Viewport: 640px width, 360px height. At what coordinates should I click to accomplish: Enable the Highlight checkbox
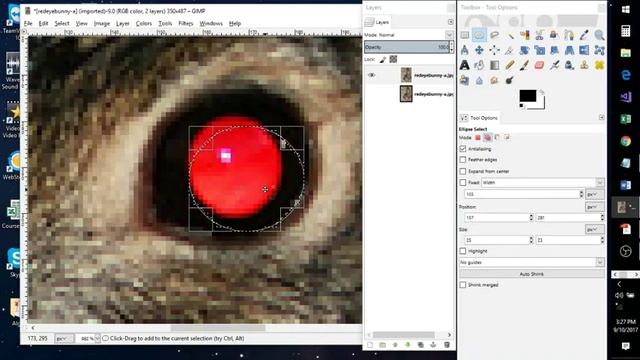pos(463,251)
